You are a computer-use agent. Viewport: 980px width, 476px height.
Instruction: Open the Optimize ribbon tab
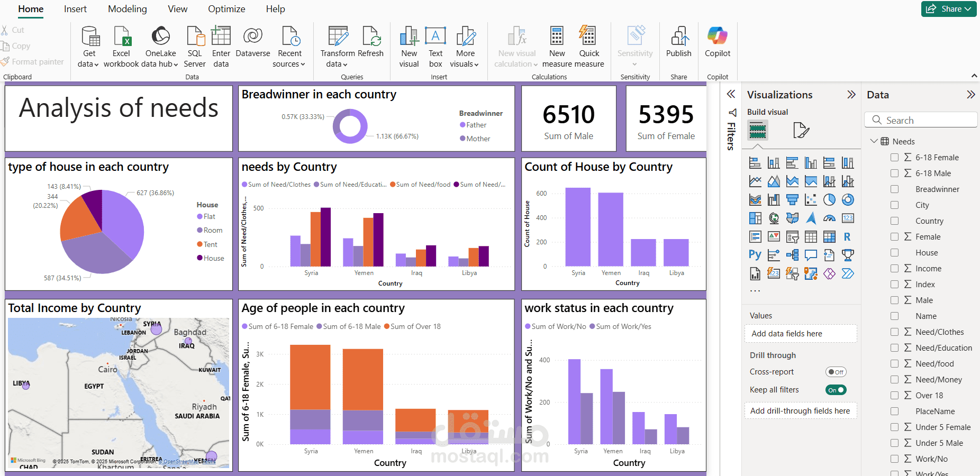coord(226,9)
